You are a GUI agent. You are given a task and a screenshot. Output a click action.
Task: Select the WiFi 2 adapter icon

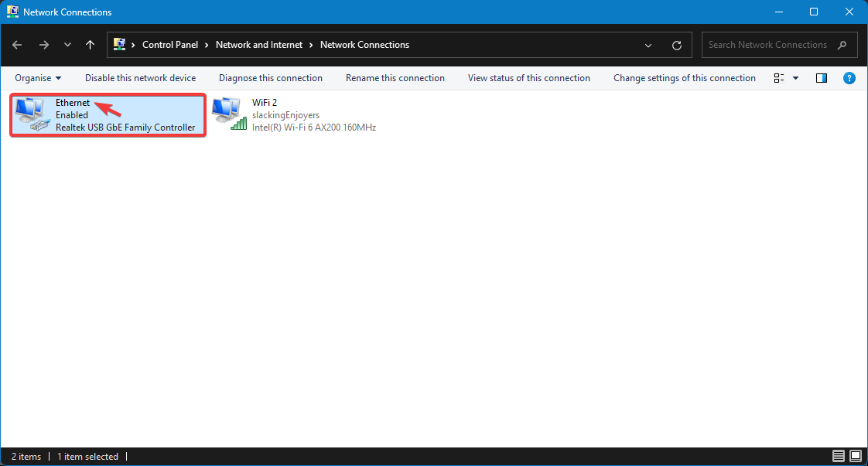pyautogui.click(x=230, y=114)
